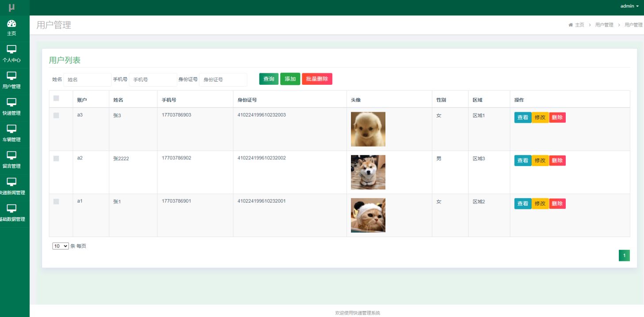
Task: Delete user 张1
Action: (557, 204)
